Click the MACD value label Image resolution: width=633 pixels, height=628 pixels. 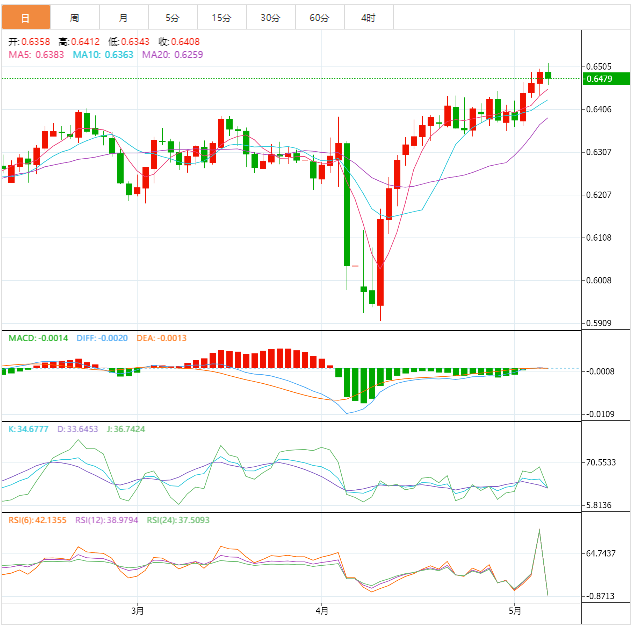pyautogui.click(x=38, y=338)
